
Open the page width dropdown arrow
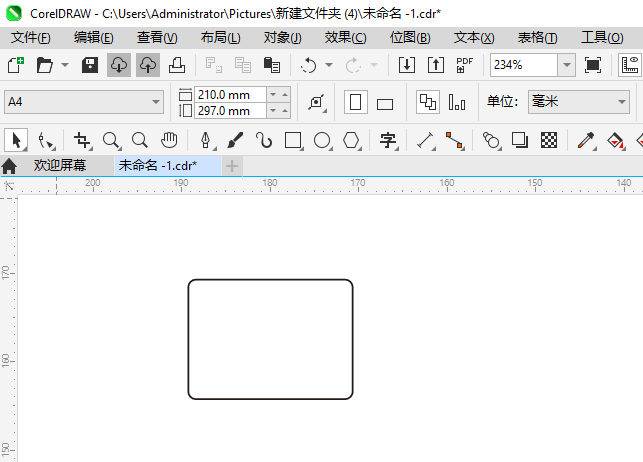(273, 95)
